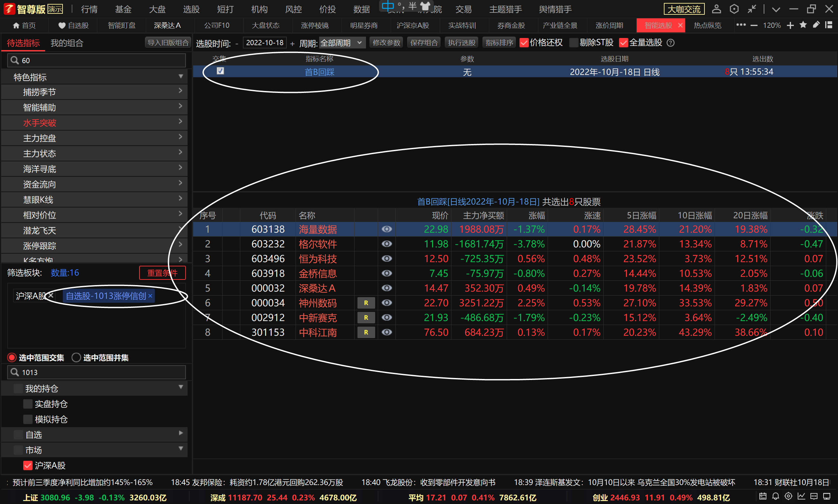Remove the 自选股-1013涨停信创 filter tag
The image size is (838, 504).
[150, 296]
